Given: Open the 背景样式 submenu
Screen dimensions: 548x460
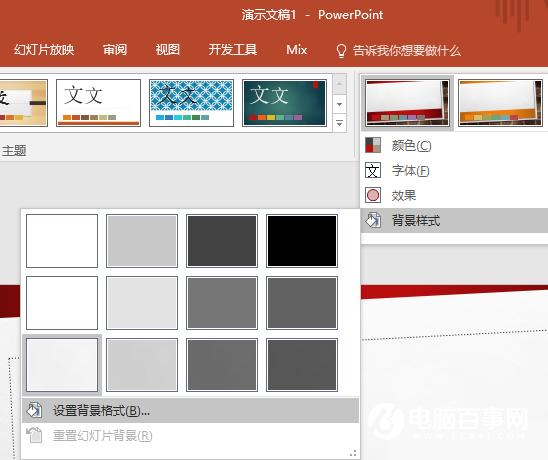Looking at the screenshot, I should pyautogui.click(x=454, y=221).
